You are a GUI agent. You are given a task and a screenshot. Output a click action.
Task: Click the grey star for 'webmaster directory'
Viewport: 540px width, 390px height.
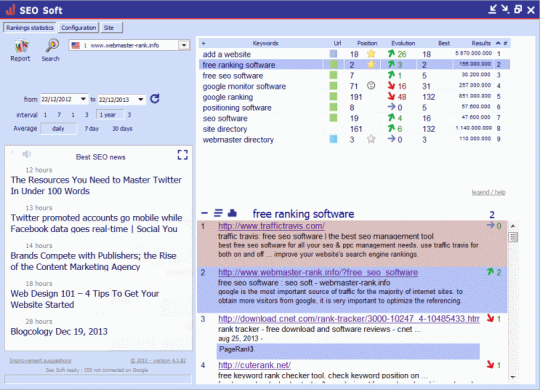click(371, 139)
